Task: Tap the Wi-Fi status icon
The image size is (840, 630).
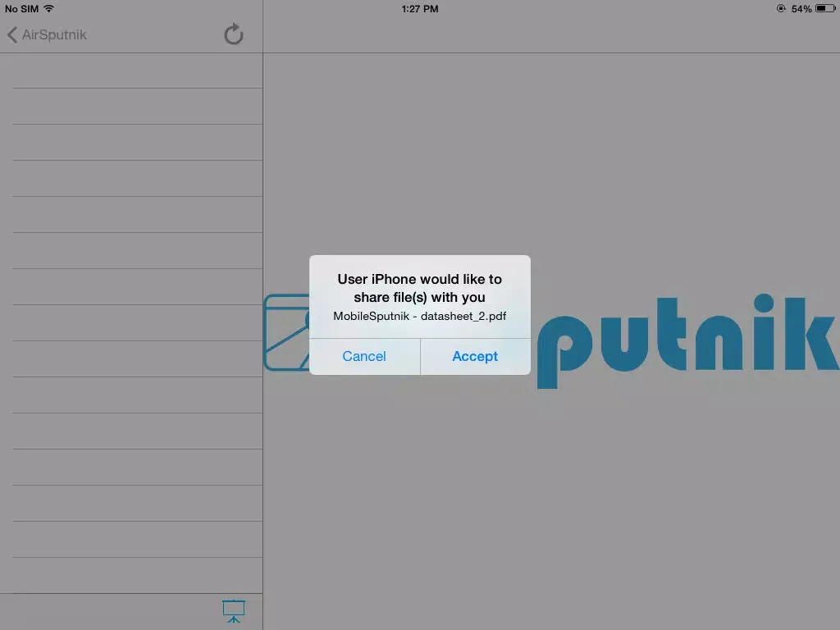Action: (48, 8)
